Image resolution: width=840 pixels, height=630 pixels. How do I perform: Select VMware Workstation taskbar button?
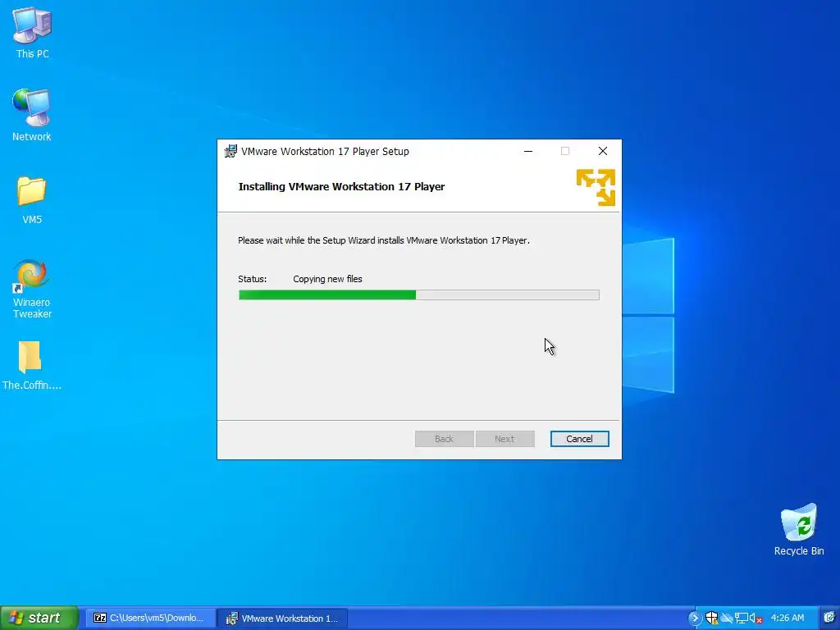point(283,619)
